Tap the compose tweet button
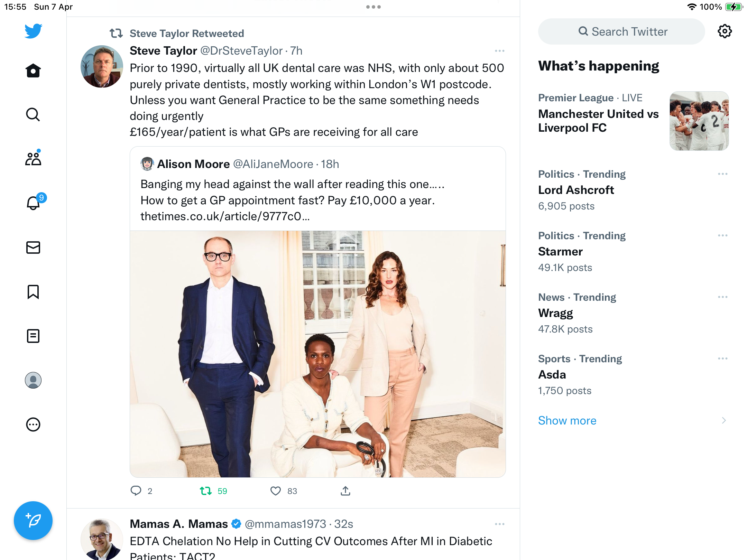 tap(33, 521)
